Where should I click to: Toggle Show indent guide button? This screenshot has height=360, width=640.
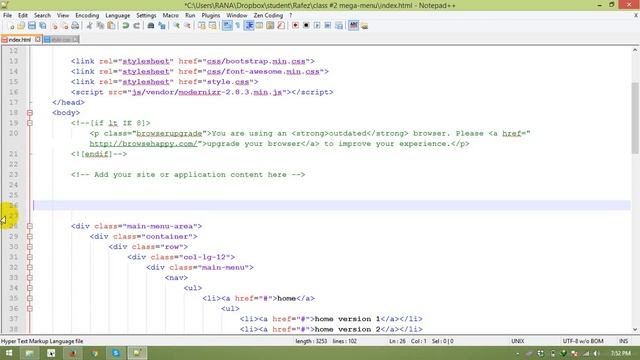click(x=249, y=26)
